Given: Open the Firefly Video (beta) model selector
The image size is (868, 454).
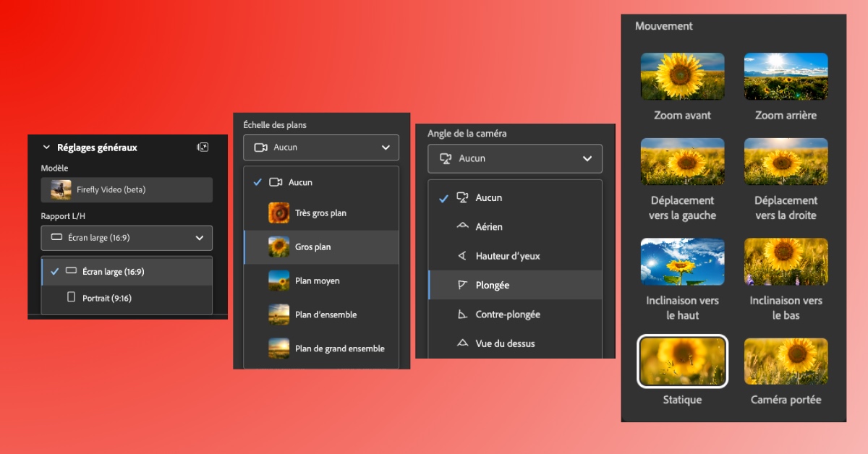Looking at the screenshot, I should [x=127, y=190].
